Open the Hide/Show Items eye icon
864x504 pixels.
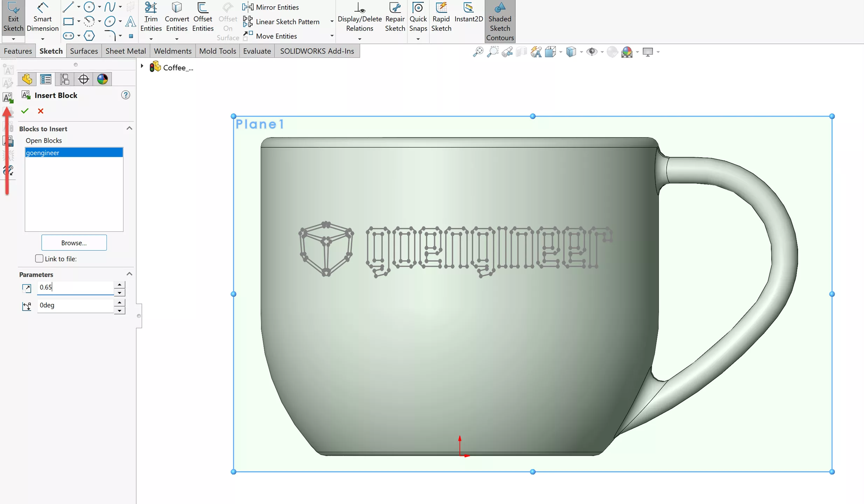coord(592,52)
